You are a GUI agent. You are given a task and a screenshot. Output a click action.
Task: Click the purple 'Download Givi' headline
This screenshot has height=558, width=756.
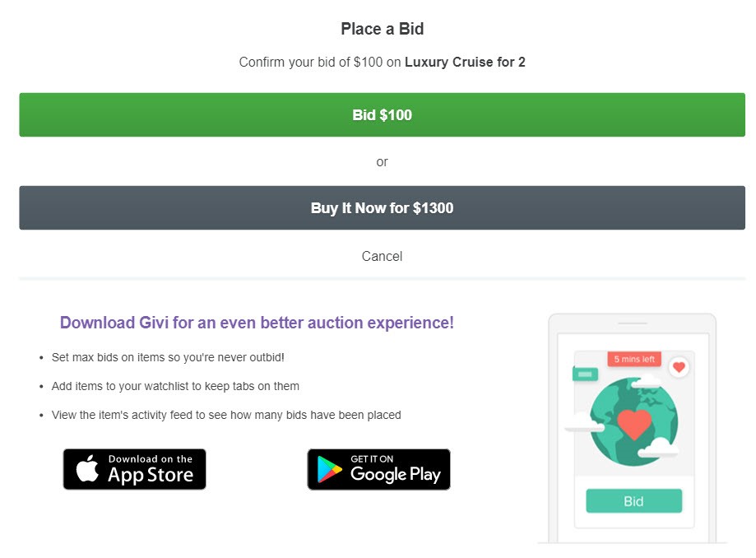pyautogui.click(x=257, y=323)
